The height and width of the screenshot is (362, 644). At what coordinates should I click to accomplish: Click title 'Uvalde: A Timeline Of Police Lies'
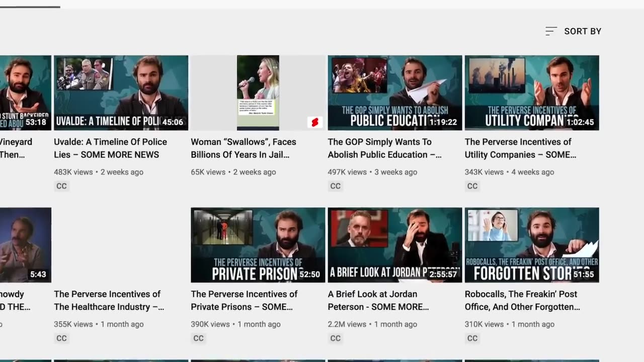tap(110, 148)
